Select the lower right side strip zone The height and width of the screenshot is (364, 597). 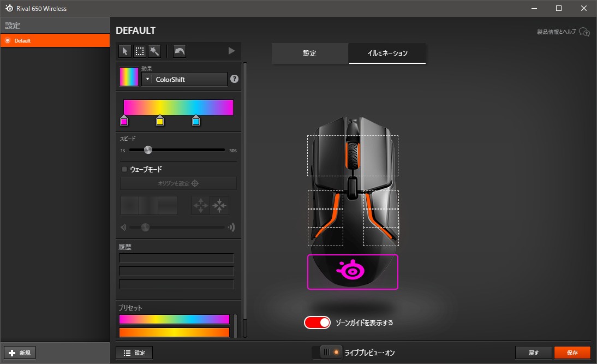coord(381,236)
